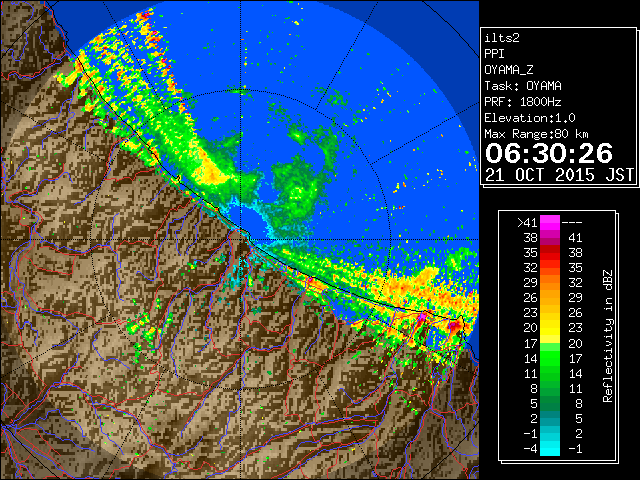Click the 'Max Range:80 km' text
The height and width of the screenshot is (480, 640).
click(x=536, y=134)
